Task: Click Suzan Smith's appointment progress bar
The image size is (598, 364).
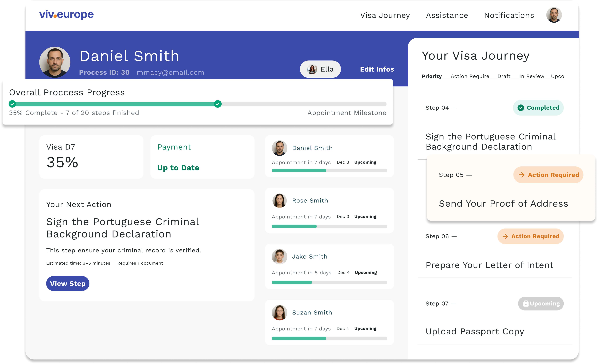Action: click(329, 338)
